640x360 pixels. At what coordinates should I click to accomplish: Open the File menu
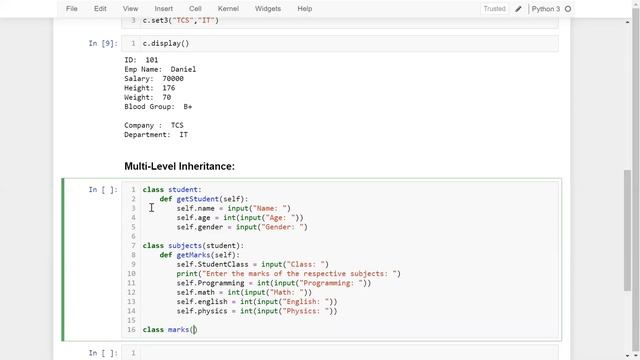point(71,9)
